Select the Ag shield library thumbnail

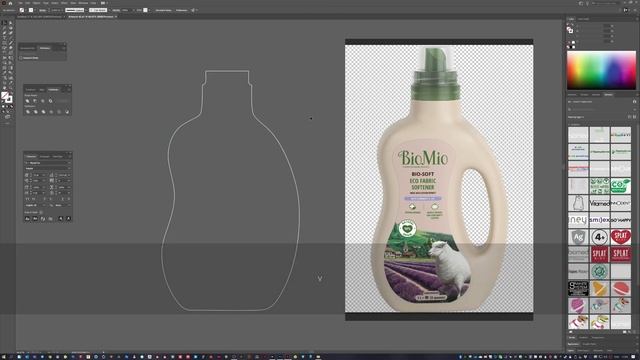(x=578, y=237)
